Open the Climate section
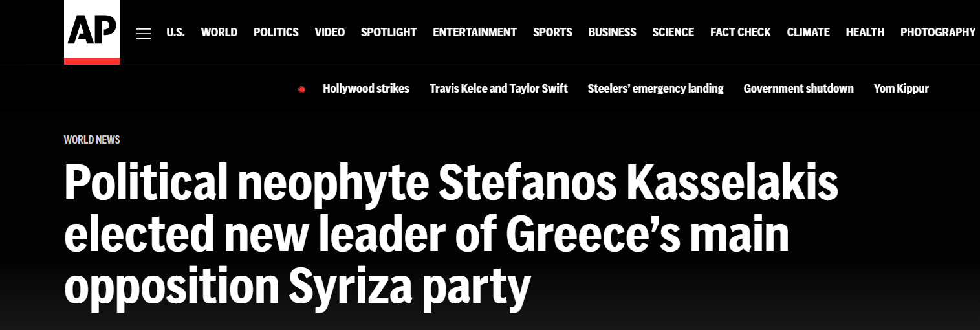Image resolution: width=980 pixels, height=330 pixels. coord(808,32)
